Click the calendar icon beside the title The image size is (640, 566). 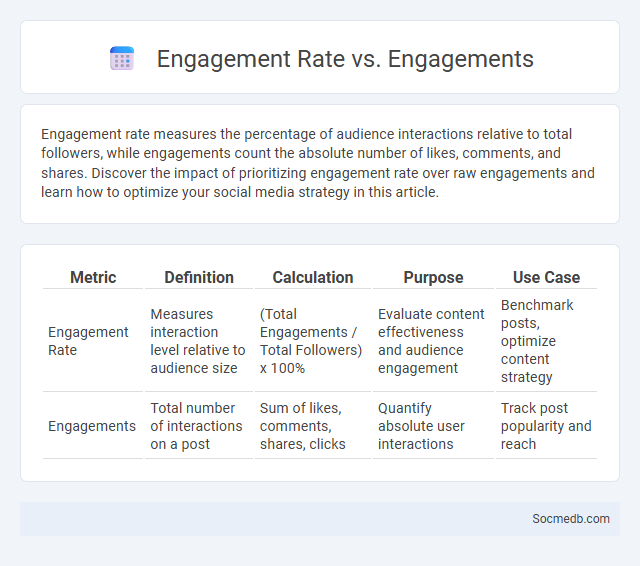click(x=122, y=58)
